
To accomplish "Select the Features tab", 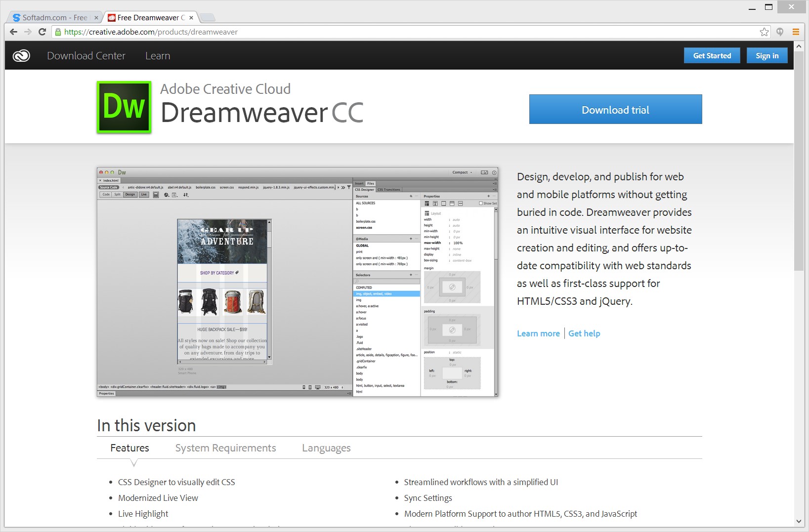I will click(129, 448).
